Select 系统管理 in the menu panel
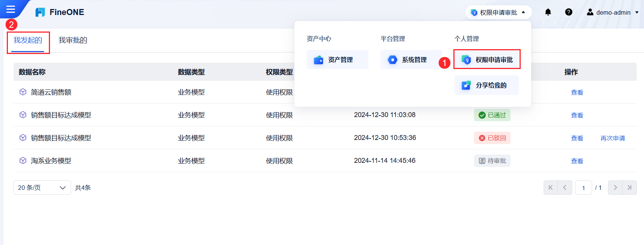The image size is (644, 245). (x=411, y=60)
